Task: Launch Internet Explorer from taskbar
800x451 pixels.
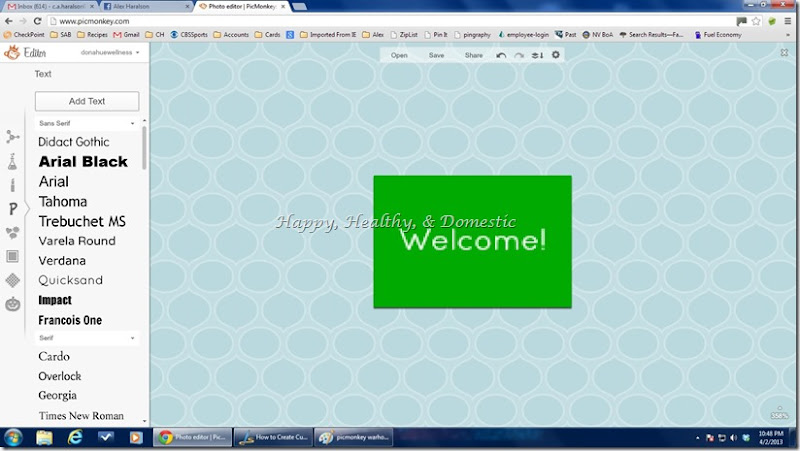Action: [75, 438]
